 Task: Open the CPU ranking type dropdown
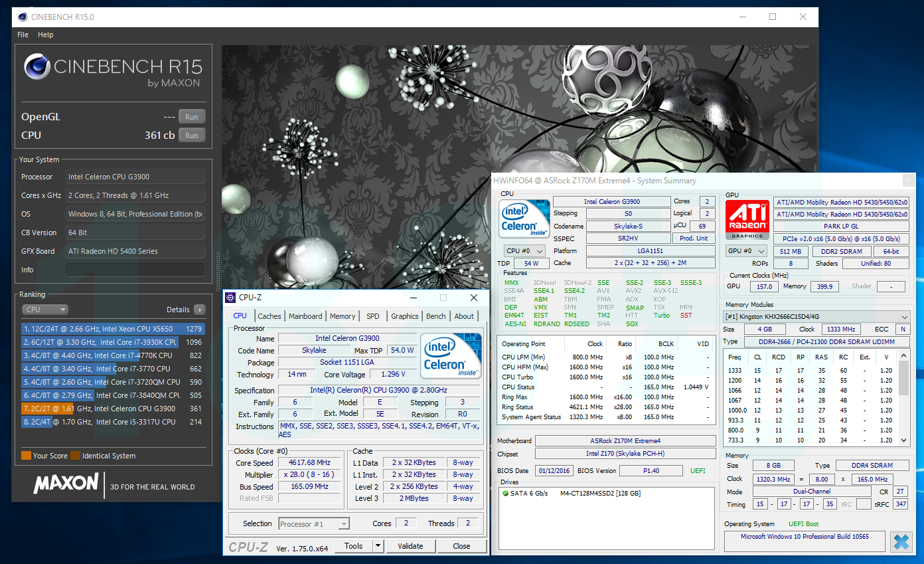(45, 310)
